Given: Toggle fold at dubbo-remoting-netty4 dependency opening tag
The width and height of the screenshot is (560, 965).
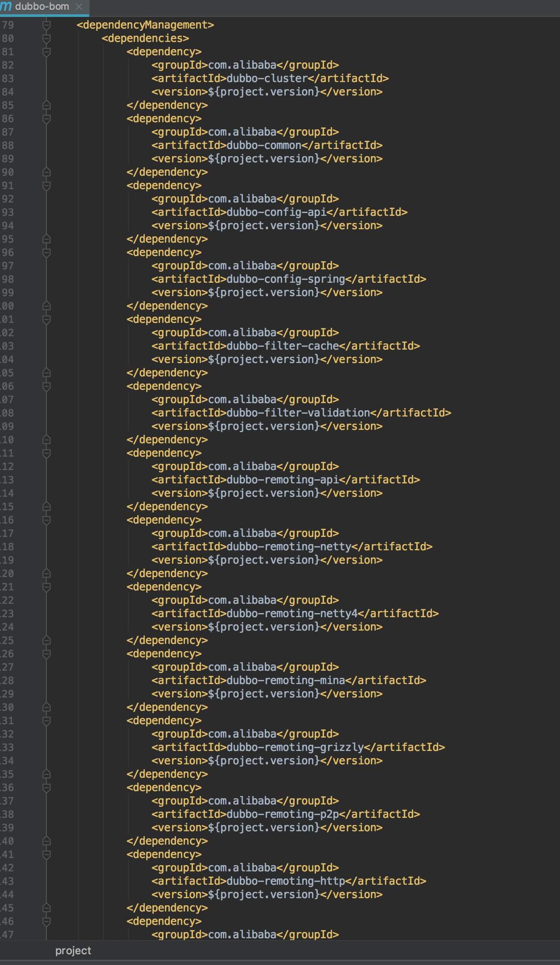Looking at the screenshot, I should (x=46, y=587).
